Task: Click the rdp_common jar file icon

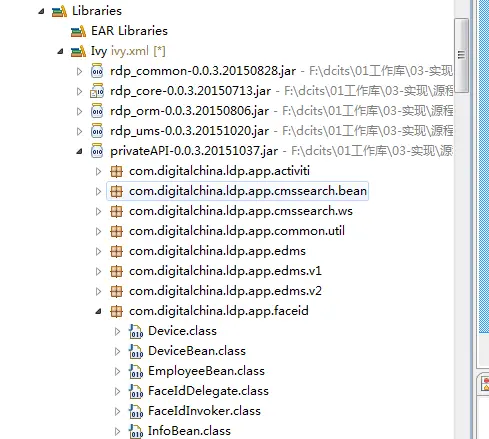Action: click(x=97, y=71)
